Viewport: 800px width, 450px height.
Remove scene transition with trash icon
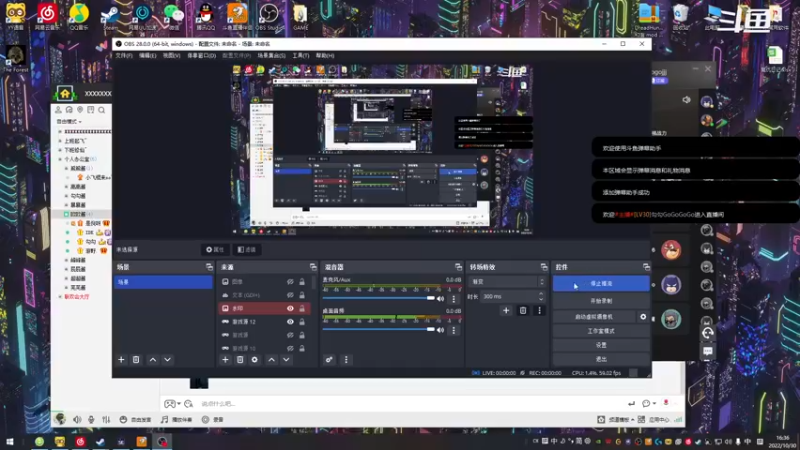[x=523, y=310]
